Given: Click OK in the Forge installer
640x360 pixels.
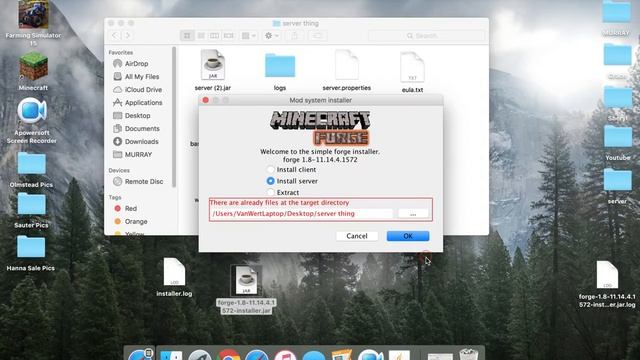Looking at the screenshot, I should [408, 236].
